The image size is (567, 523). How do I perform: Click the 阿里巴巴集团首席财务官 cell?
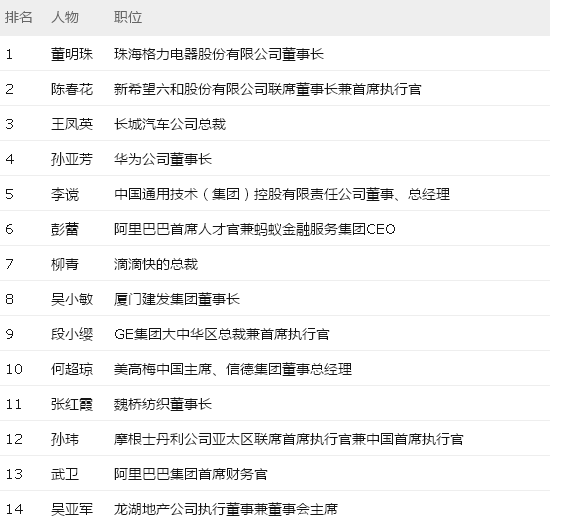point(191,474)
